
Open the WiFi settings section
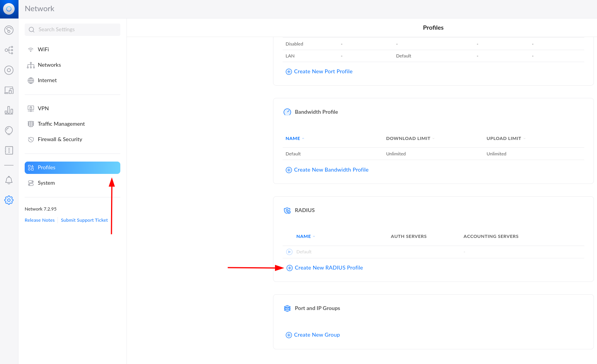coord(43,49)
